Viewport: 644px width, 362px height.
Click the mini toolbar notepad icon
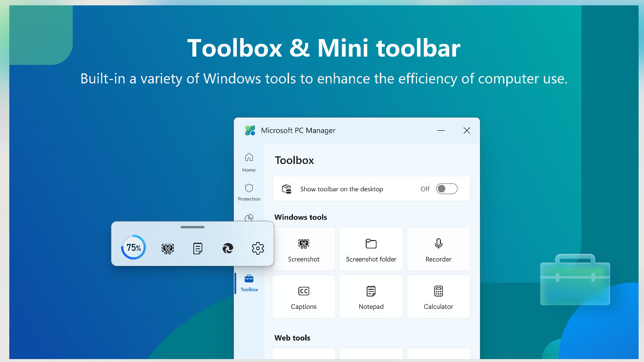(x=198, y=248)
